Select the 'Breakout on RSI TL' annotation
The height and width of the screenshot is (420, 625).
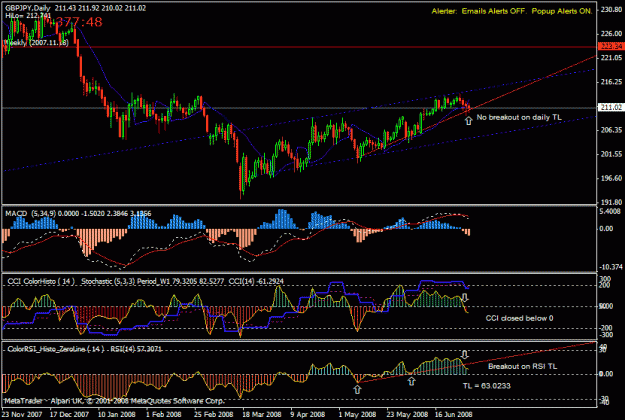point(523,366)
